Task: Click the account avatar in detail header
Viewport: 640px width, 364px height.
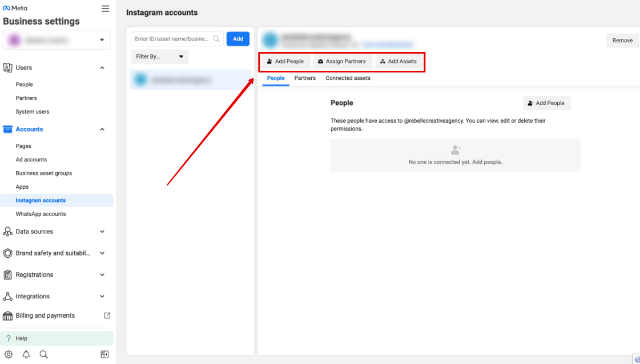Action: tap(270, 41)
